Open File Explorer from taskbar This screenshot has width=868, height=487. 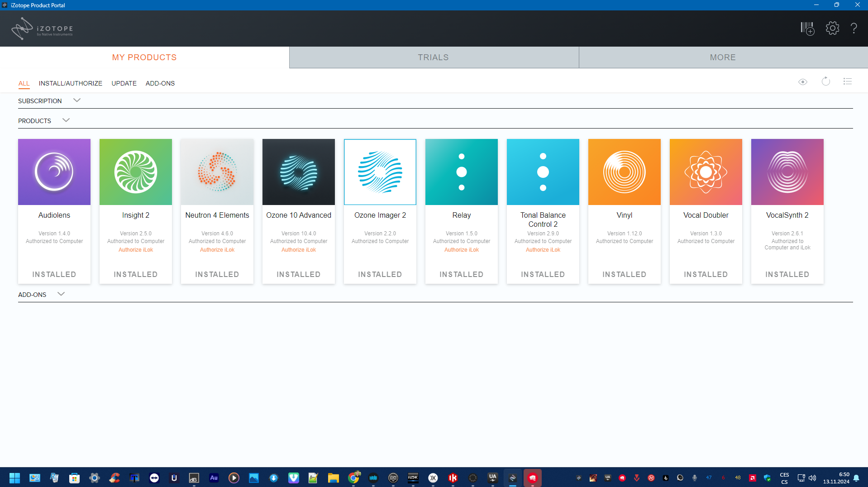click(x=334, y=478)
